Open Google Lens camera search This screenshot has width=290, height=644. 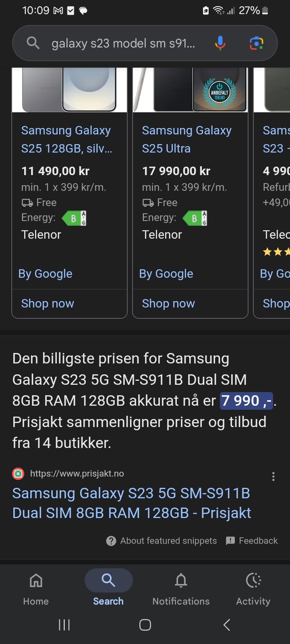click(256, 43)
